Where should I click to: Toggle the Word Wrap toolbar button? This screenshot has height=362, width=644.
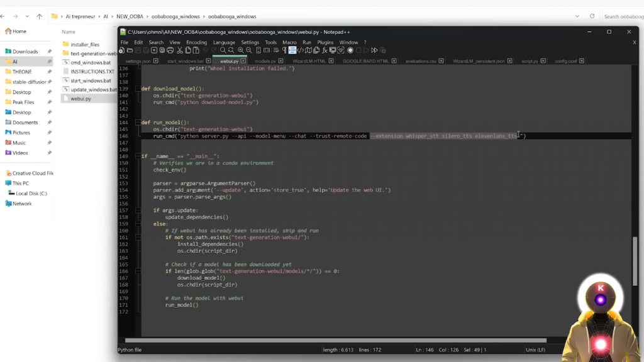coord(275,50)
